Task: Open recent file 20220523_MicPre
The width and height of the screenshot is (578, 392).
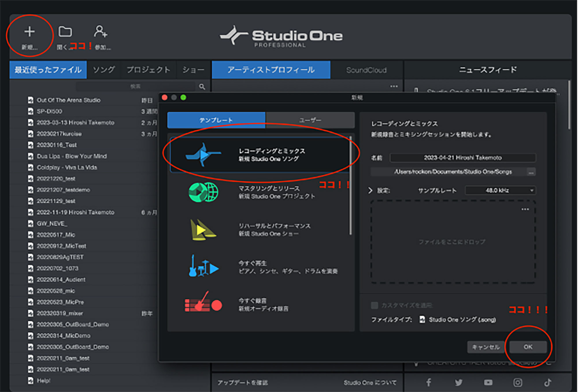Action: pyautogui.click(x=60, y=302)
